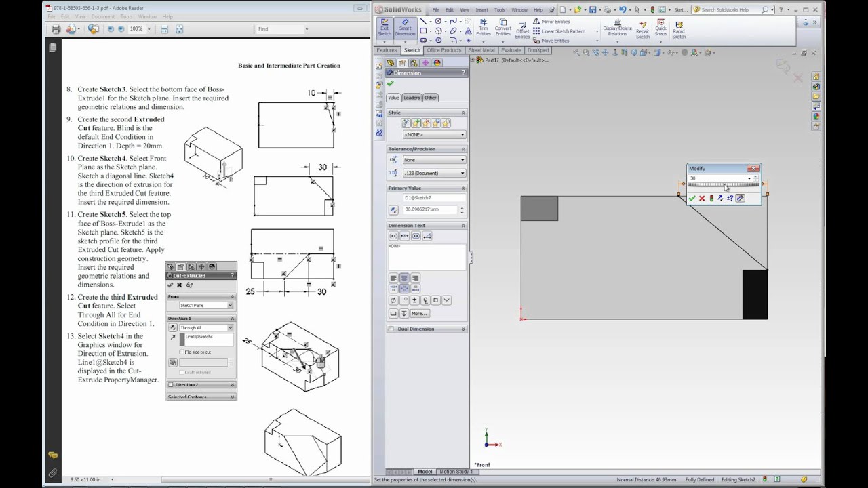Toggle center justify for the dimension text

(404, 278)
